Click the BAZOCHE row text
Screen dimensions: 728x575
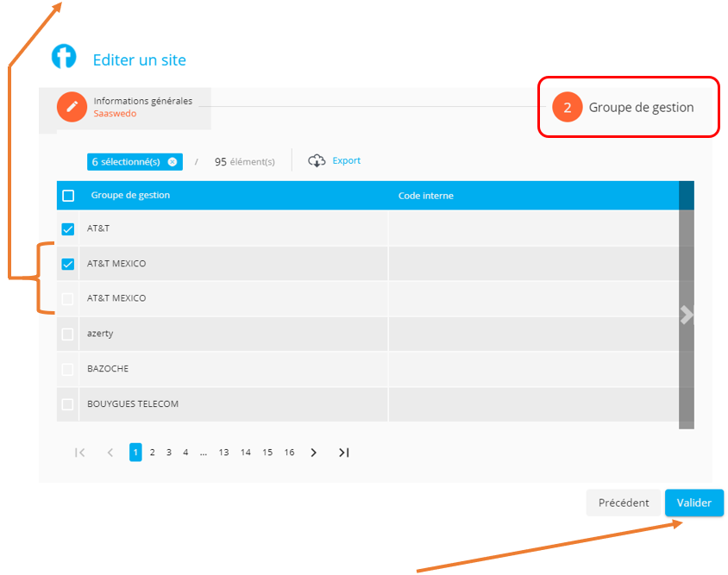pyautogui.click(x=108, y=369)
